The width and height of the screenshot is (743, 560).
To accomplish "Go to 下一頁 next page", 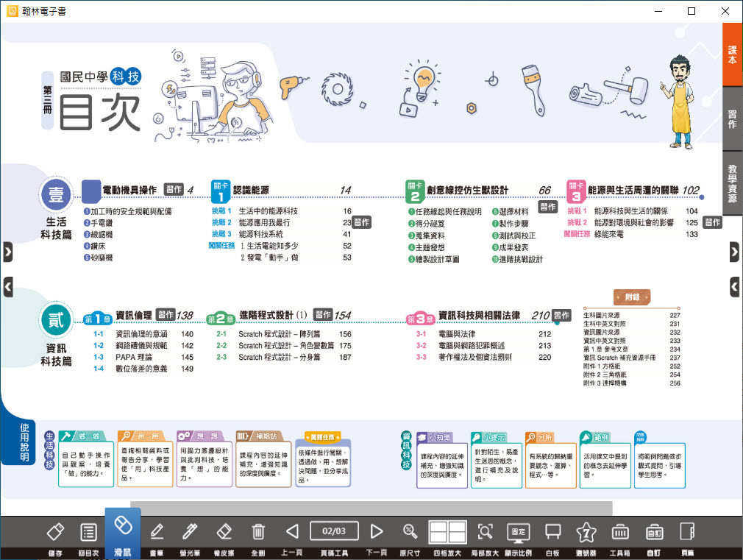I will (x=376, y=531).
